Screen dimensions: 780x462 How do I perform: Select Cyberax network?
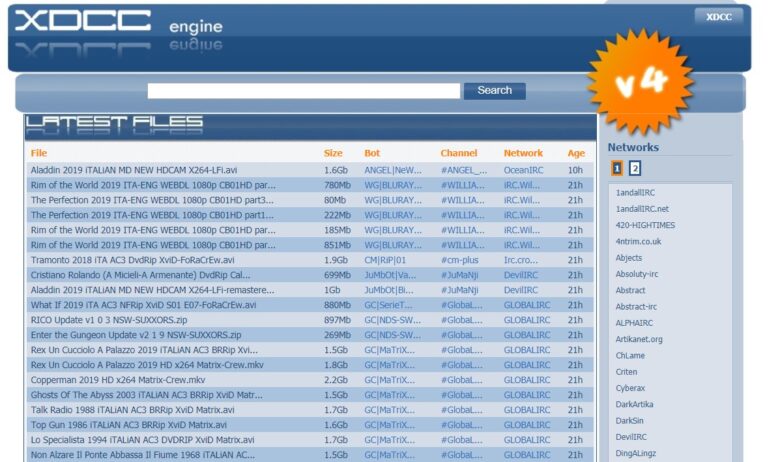pos(630,388)
